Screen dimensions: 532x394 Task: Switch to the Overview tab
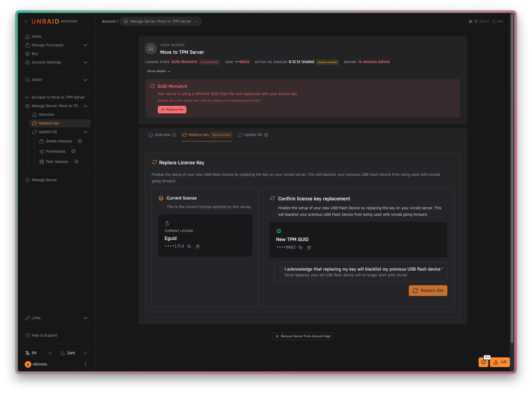tap(162, 135)
